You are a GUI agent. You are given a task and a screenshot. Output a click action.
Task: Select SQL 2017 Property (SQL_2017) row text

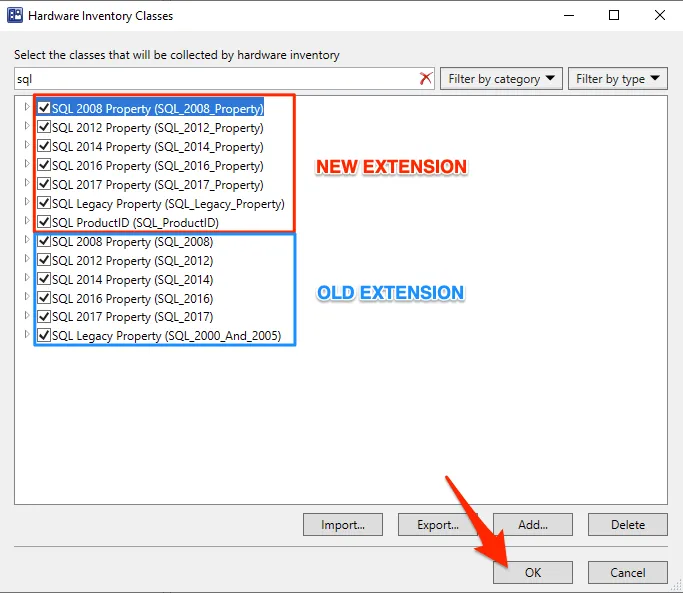(132, 317)
